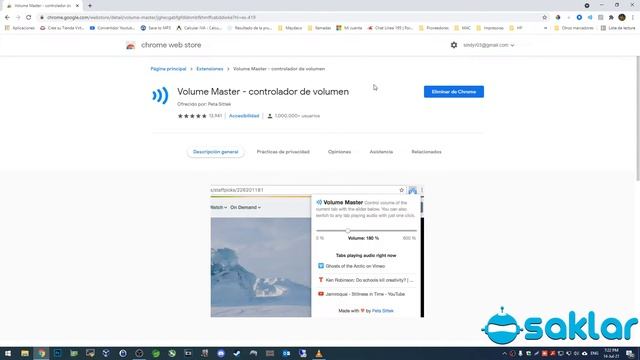Show hidden system tray icons
This screenshot has height=360, width=640.
click(x=504, y=353)
